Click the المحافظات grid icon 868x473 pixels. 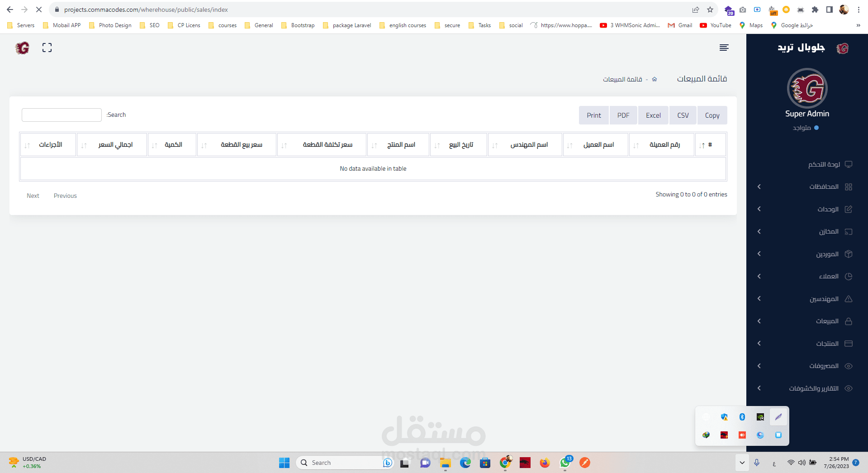click(x=849, y=187)
